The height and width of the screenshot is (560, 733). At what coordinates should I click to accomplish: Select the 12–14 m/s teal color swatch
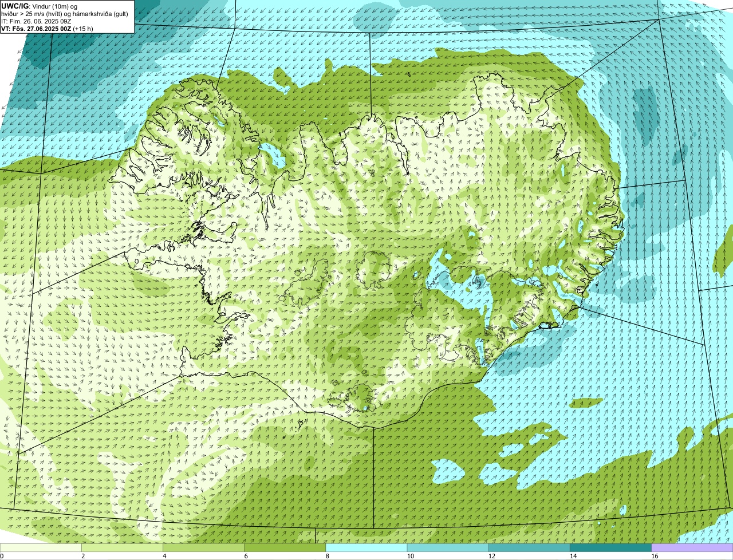(x=530, y=548)
